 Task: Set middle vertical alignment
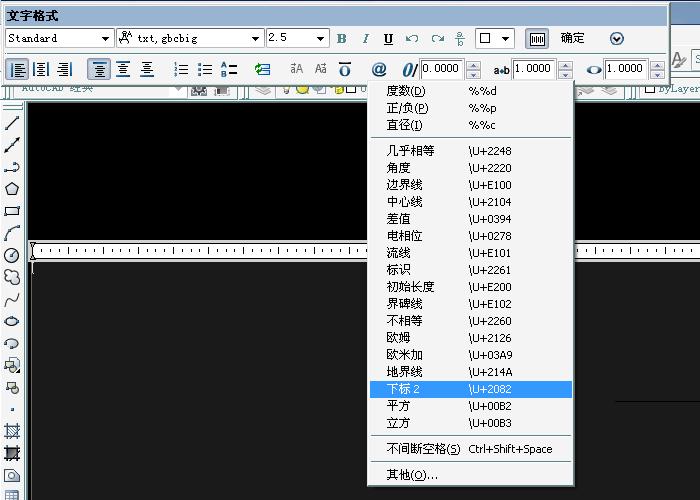tap(123, 70)
